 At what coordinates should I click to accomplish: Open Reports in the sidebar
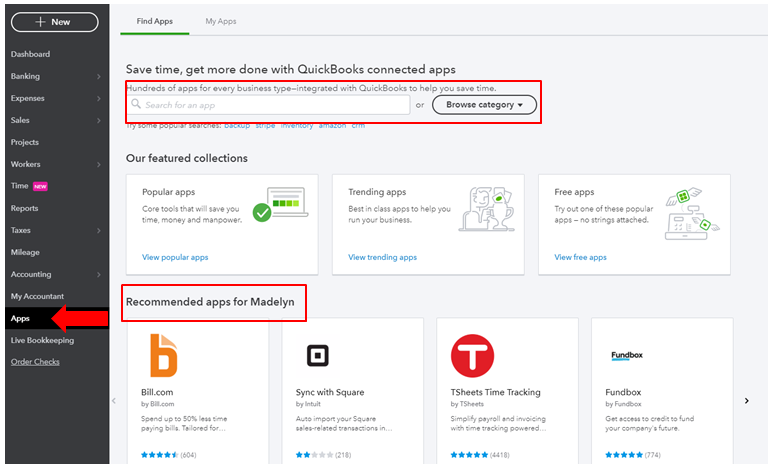click(24, 209)
